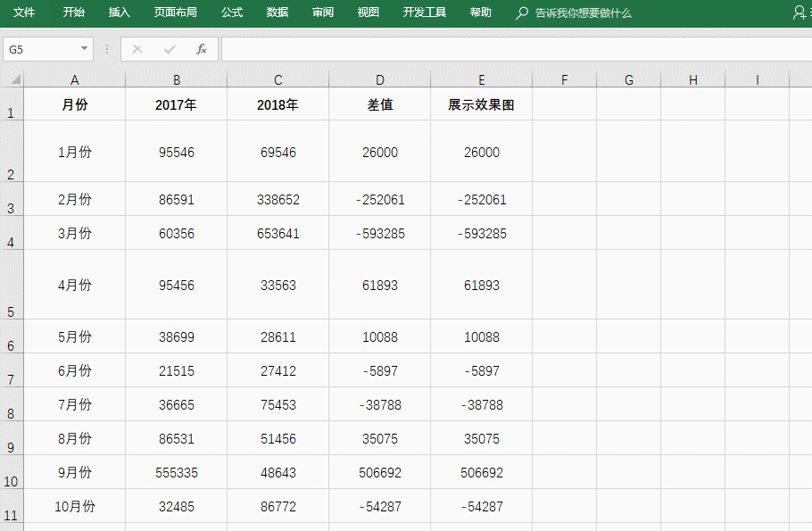This screenshot has width=812, height=531.
Task: Switch to the 插入 ribbon tab
Action: coord(120,13)
